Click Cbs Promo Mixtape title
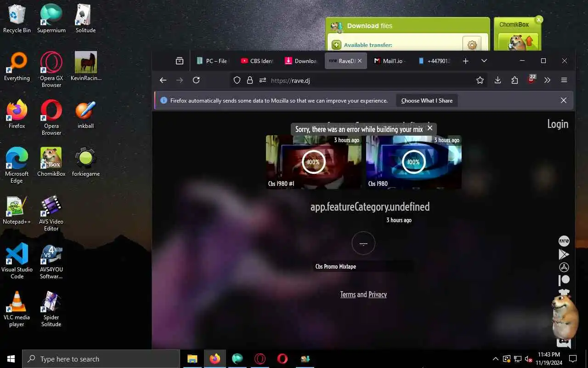The width and height of the screenshot is (588, 368). (x=336, y=266)
